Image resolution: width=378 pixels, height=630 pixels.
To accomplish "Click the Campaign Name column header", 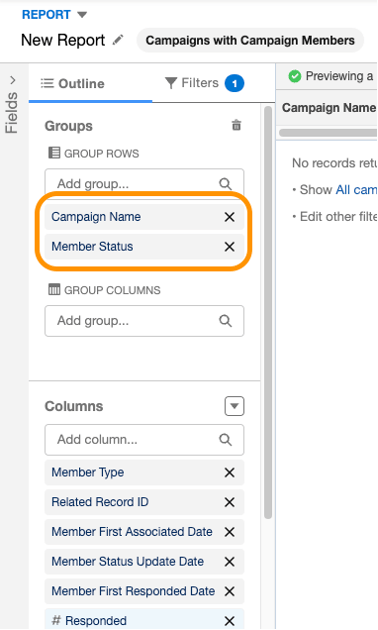I will 329,108.
